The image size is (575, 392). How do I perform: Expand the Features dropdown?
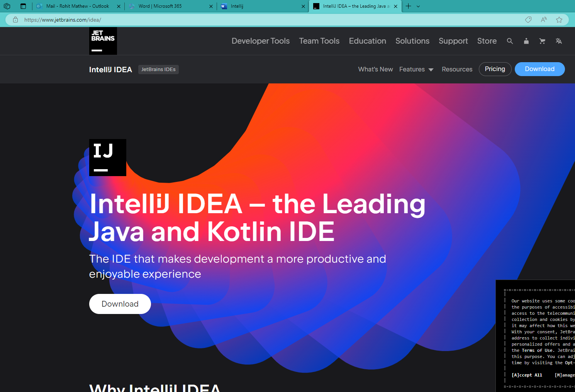point(416,69)
